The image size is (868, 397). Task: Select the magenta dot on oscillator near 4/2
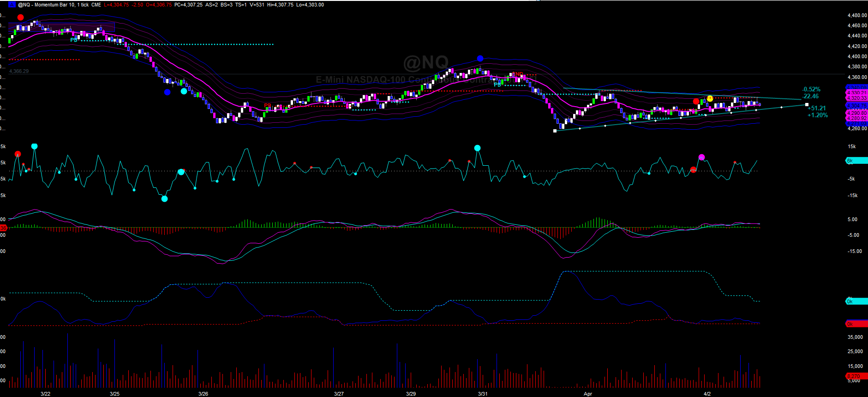click(x=701, y=157)
